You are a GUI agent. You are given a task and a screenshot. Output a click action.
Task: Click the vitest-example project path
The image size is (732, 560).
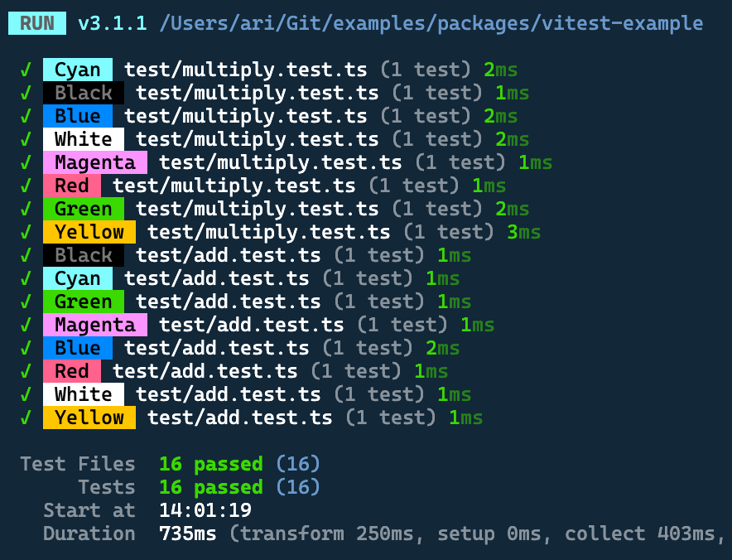[431, 23]
